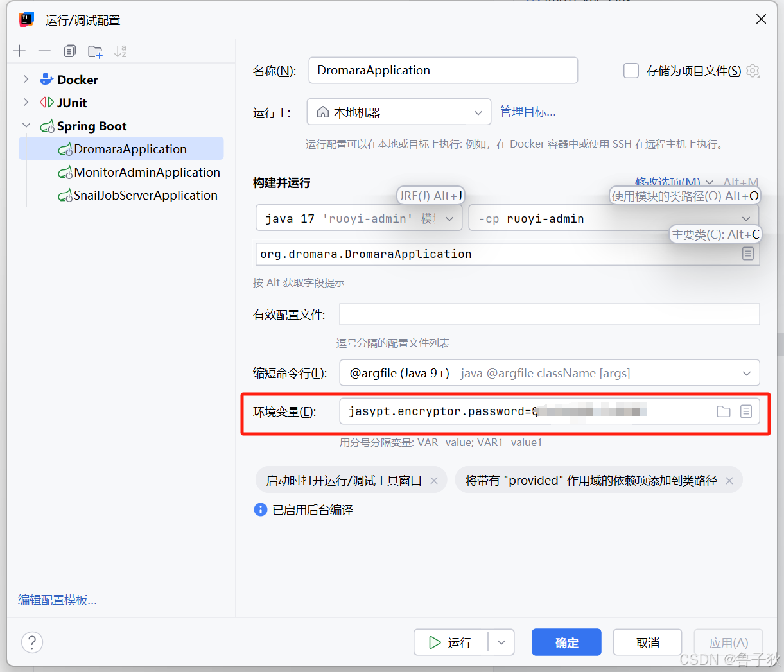
Task: Select MonitorAdminApplication configuration
Action: point(139,172)
